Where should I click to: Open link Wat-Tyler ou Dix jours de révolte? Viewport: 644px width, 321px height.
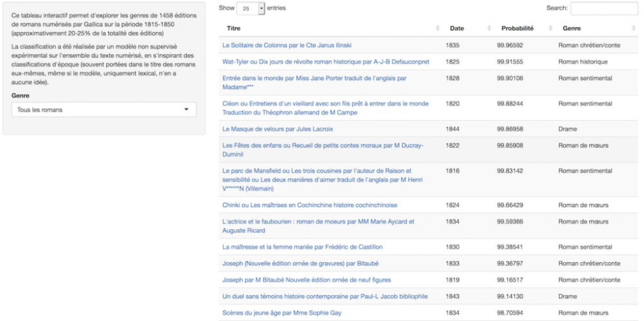pos(326,62)
